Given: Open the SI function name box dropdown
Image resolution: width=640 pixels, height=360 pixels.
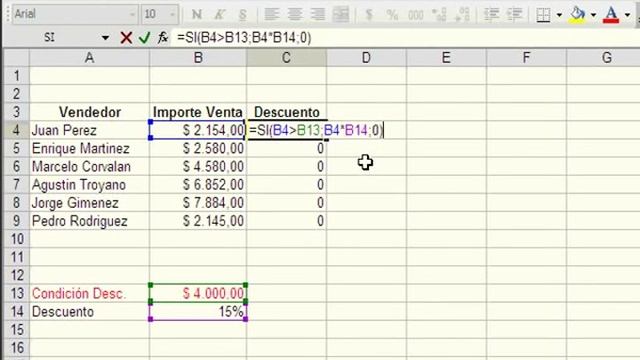Looking at the screenshot, I should coord(105,38).
